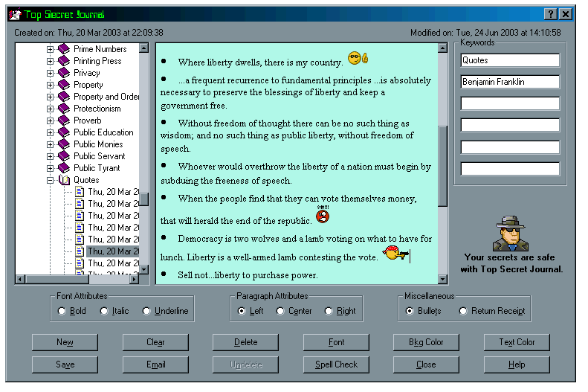Click the open Quotes book icon

point(64,180)
